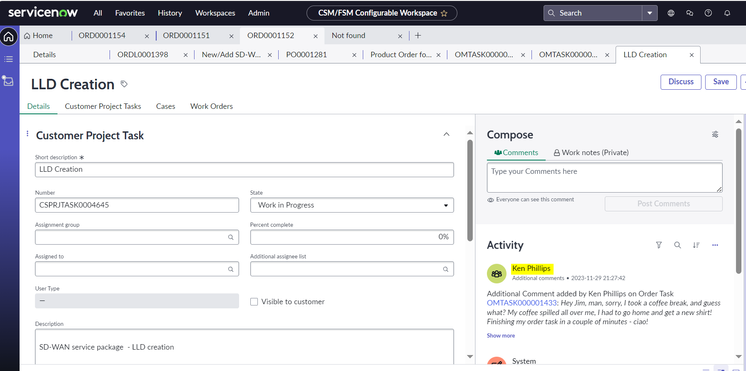Click the home icon in left sidebar
The width and height of the screenshot is (746, 371).
9,37
